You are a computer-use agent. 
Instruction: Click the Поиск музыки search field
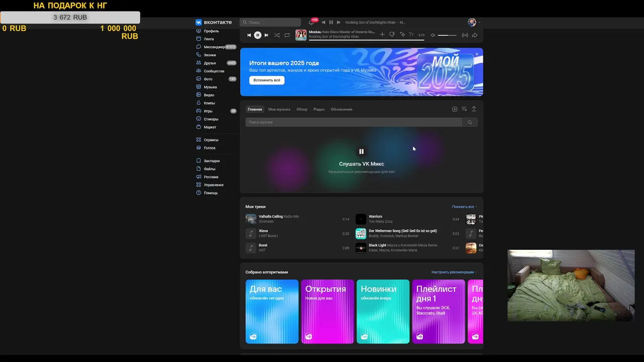pos(354,122)
